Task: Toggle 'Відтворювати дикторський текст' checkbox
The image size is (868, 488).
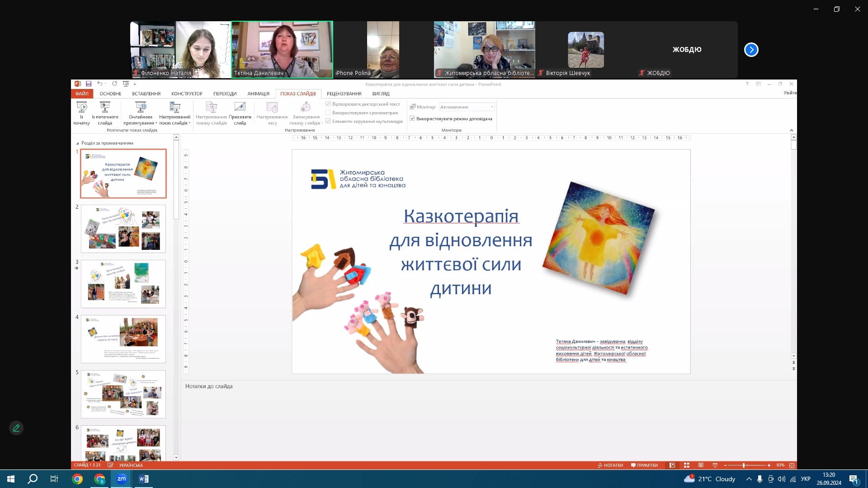Action: [328, 104]
